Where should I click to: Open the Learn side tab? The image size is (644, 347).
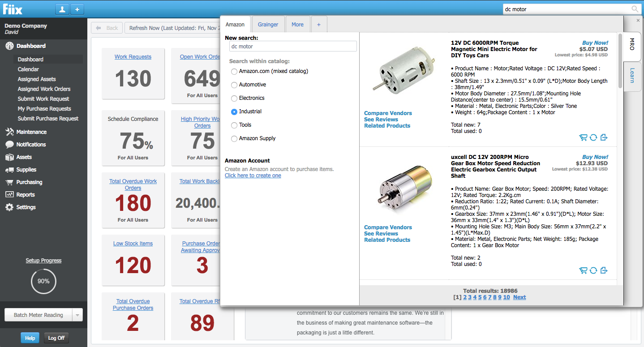632,76
